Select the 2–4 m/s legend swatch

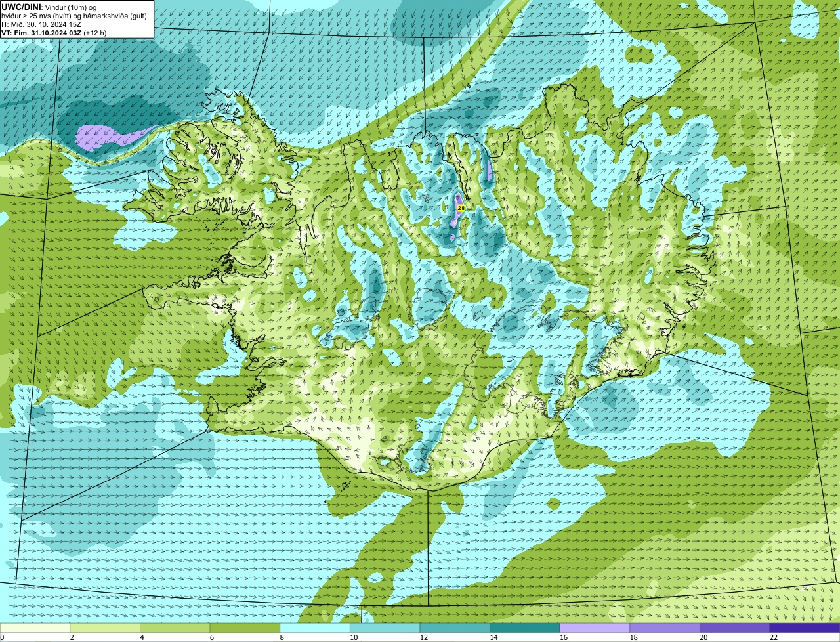105,628
